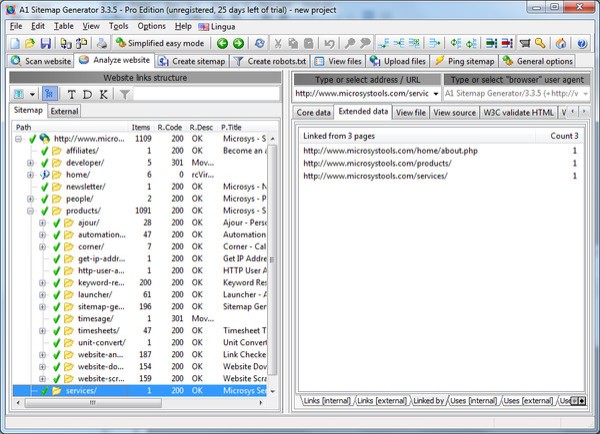Expand the developer/ folder node
The height and width of the screenshot is (434, 600).
(31, 161)
